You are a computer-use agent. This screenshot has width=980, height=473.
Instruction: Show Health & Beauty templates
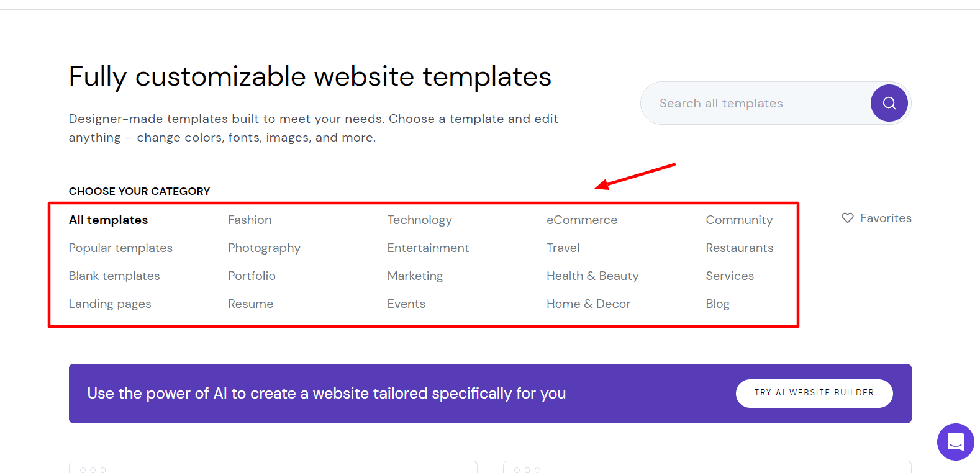592,276
